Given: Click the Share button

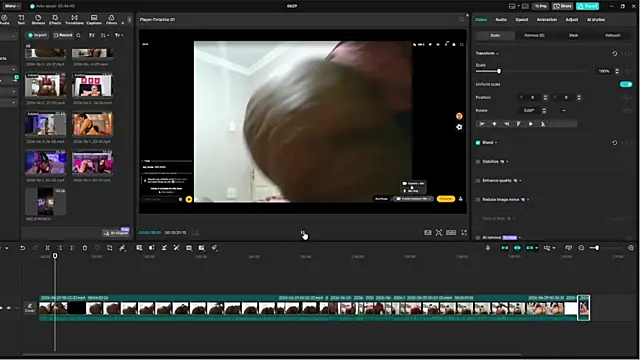Looking at the screenshot, I should (x=562, y=6).
